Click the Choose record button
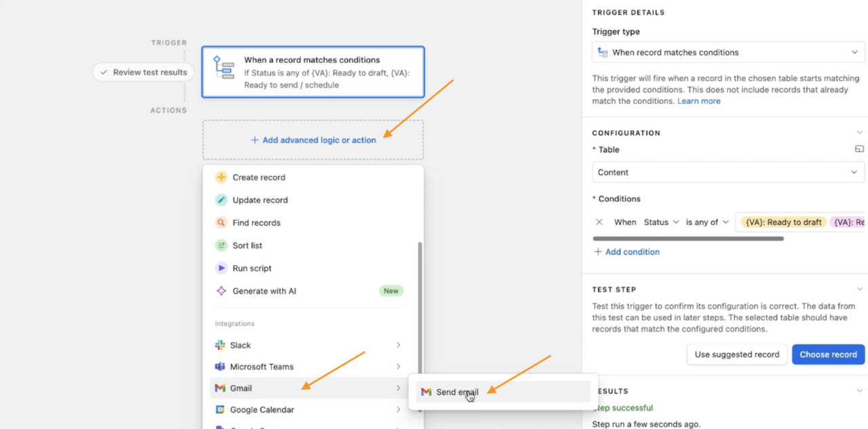This screenshot has height=429, width=868. click(828, 354)
